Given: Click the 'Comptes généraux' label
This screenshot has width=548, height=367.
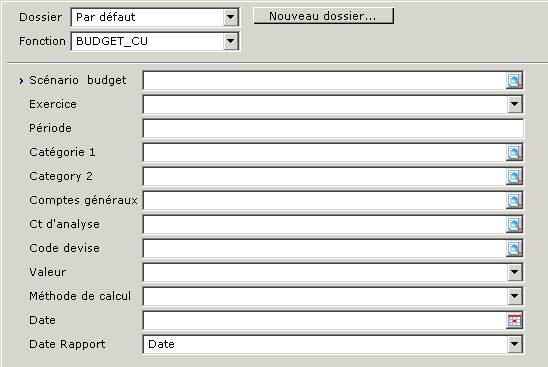Looking at the screenshot, I should coord(83,200).
